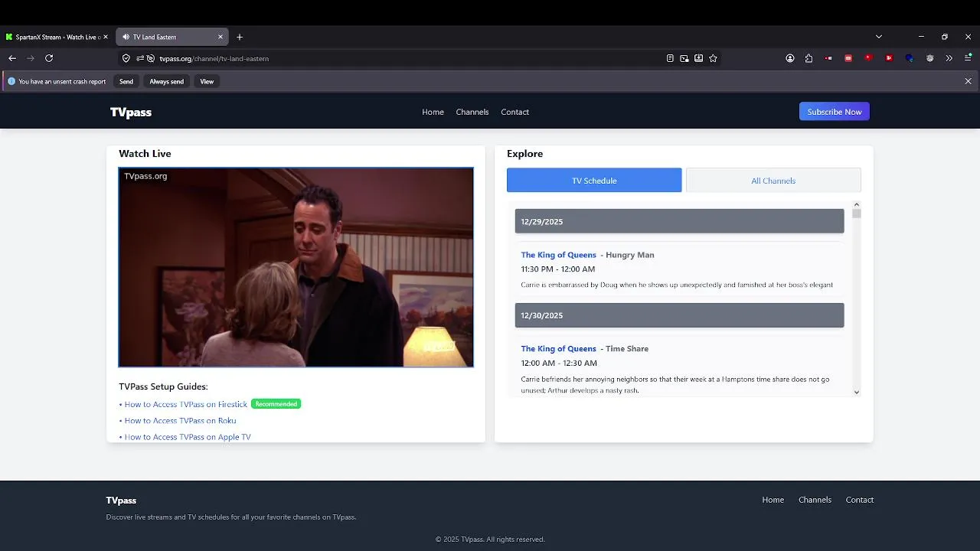Screen dimensions: 980x551
Task: Open How to Access TVPass on Roku
Action: (x=181, y=421)
